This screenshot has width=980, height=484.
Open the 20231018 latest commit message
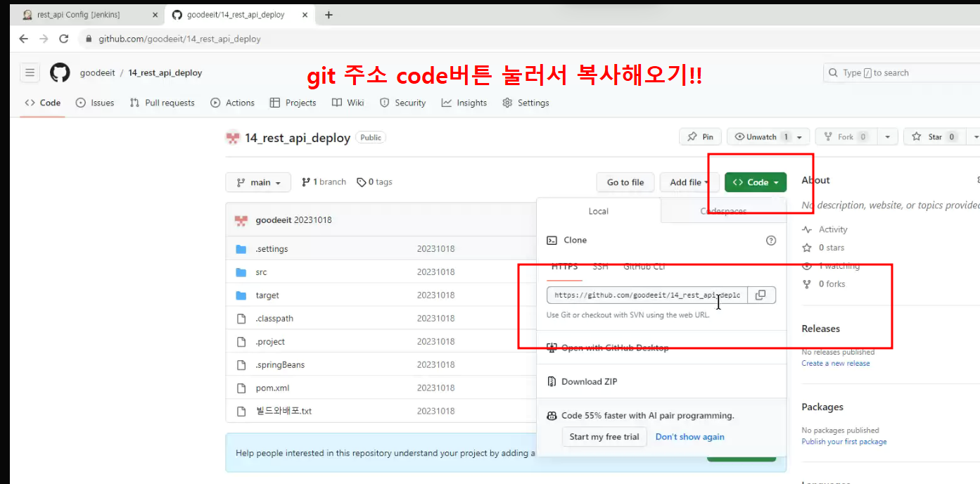tap(313, 220)
